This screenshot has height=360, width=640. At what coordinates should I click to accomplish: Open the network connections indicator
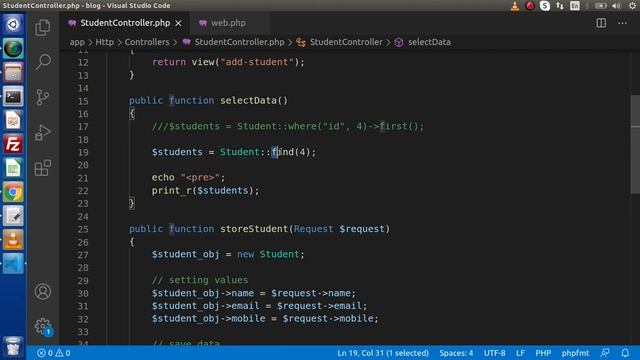pyautogui.click(x=560, y=6)
